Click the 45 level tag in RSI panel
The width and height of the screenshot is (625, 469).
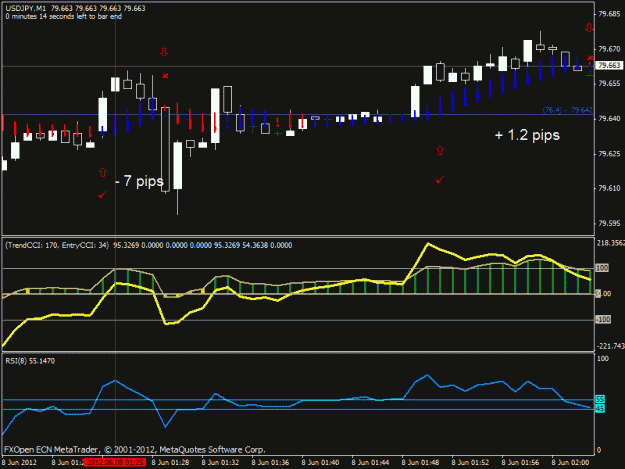[x=600, y=408]
